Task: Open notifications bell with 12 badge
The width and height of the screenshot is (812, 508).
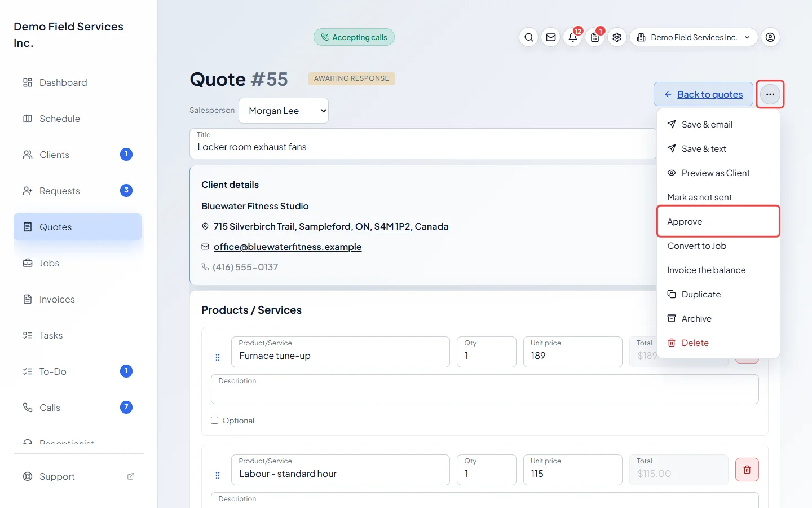Action: point(573,37)
